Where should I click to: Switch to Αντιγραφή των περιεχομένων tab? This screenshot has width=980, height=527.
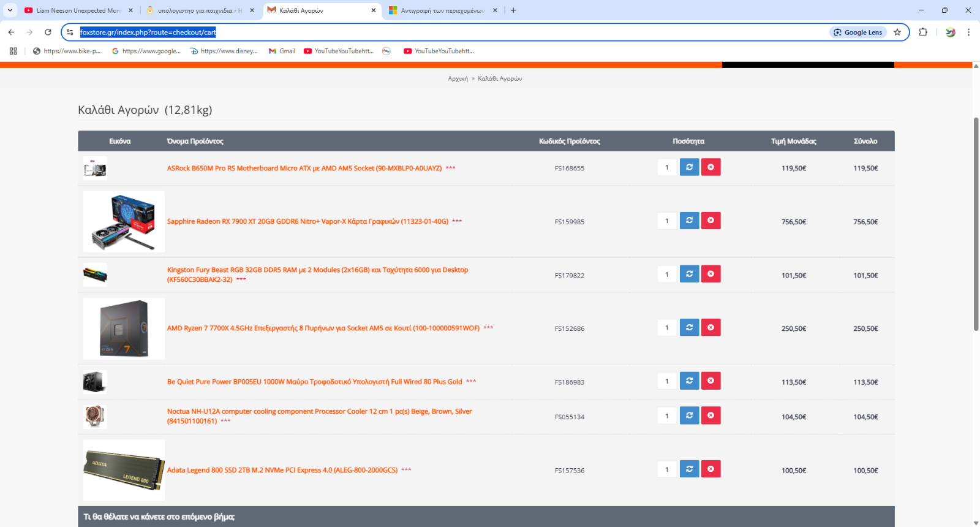coord(443,10)
